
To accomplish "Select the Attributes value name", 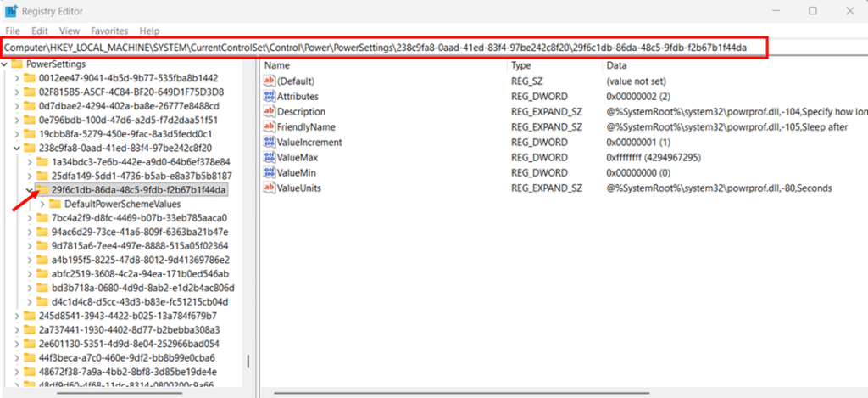I will click(x=298, y=97).
